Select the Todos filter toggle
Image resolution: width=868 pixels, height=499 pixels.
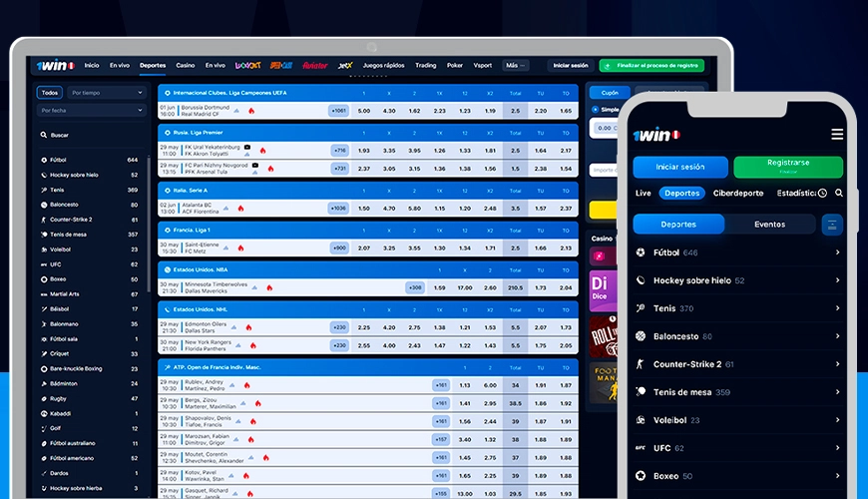pos(49,93)
